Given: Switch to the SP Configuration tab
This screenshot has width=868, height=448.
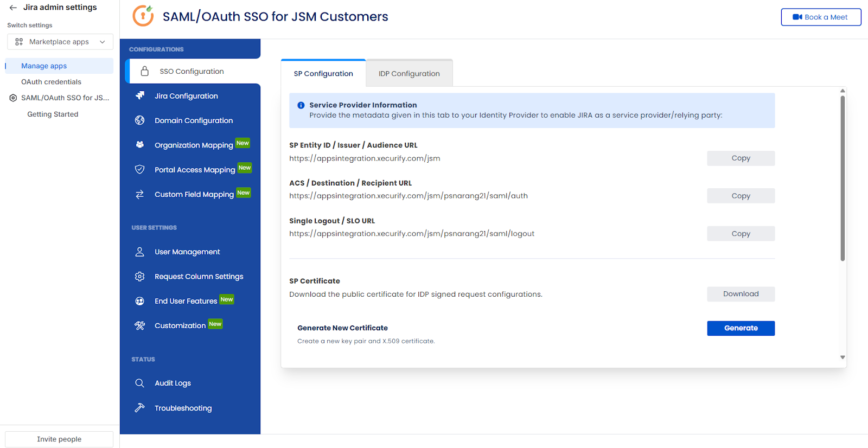Looking at the screenshot, I should pos(323,73).
